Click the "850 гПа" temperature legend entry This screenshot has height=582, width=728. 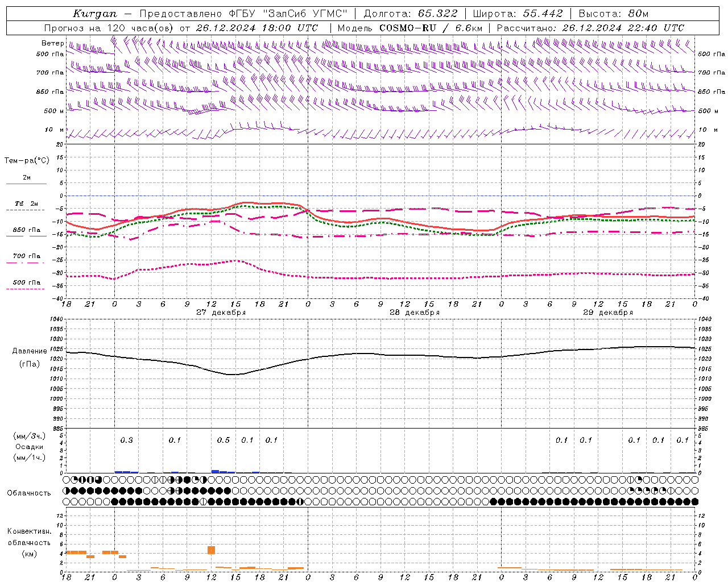(x=27, y=230)
